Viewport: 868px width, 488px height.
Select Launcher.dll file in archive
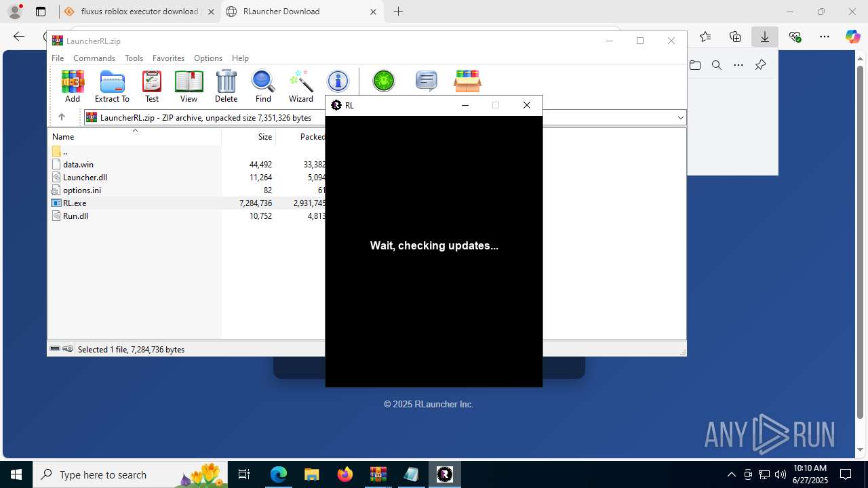(186, 177)
